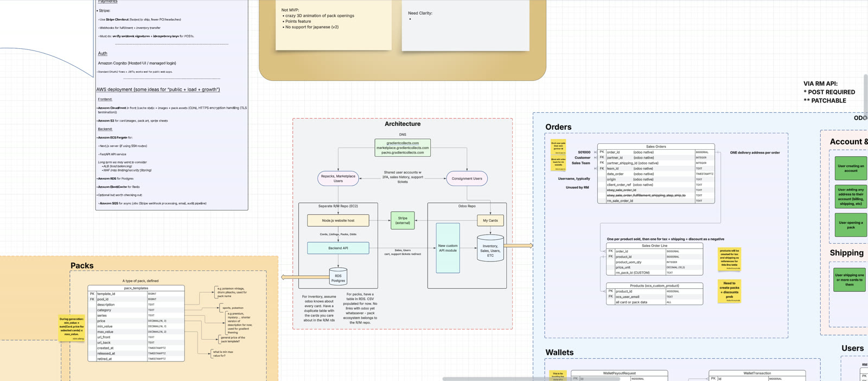Select the price_unit row in Sales Order Line
The width and height of the screenshot is (868, 381).
654,267
